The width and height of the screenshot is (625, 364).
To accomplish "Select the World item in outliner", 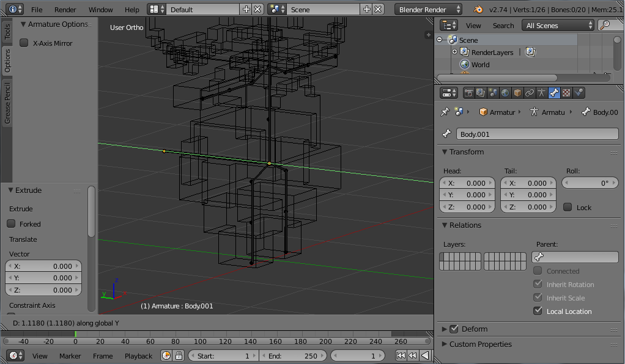I will [480, 65].
